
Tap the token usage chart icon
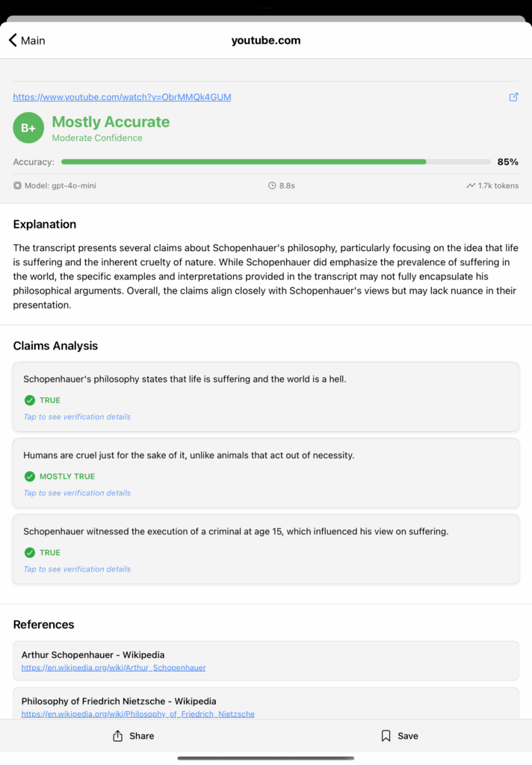click(470, 185)
